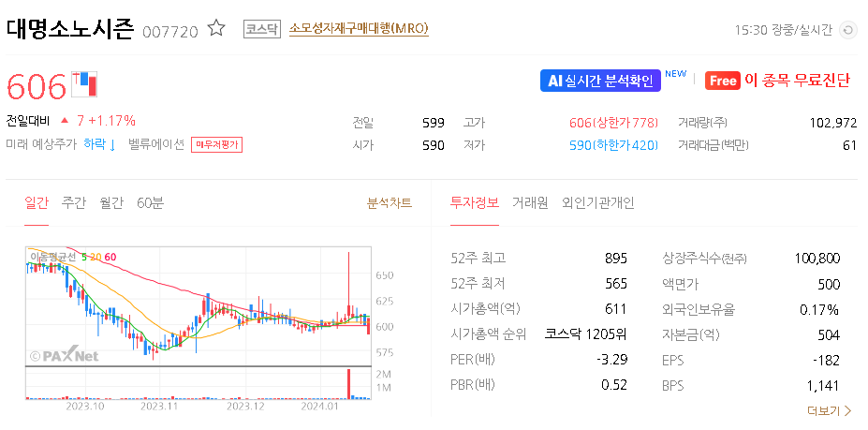The width and height of the screenshot is (868, 430).
Task: Click the current price 606
Action: 37,86
